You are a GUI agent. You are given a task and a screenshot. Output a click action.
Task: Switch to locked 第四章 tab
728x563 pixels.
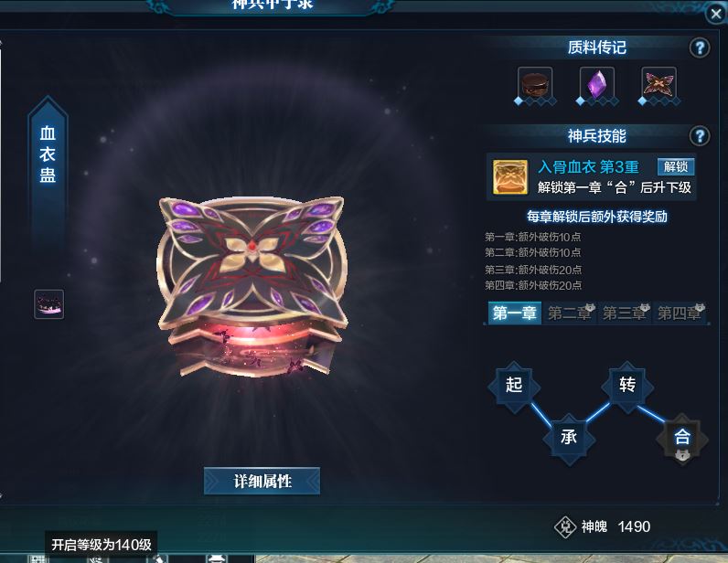[680, 313]
